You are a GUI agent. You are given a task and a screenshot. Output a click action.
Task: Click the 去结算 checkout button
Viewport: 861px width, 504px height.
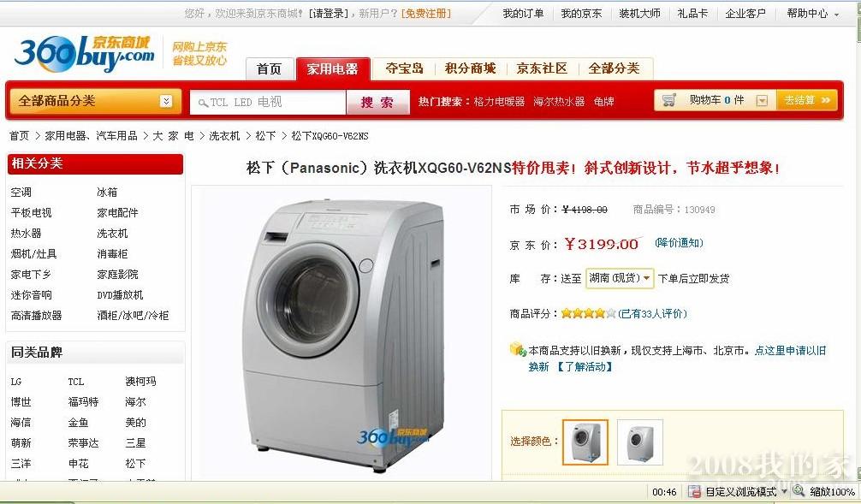click(806, 100)
